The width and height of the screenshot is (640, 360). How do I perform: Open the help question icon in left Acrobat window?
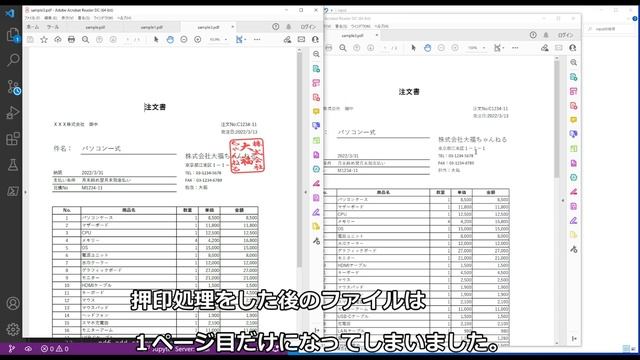pos(276,27)
